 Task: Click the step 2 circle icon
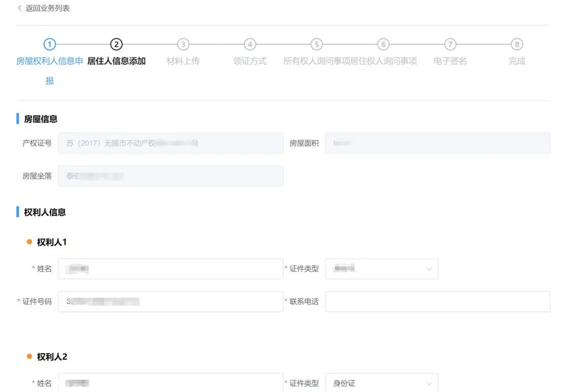coord(116,45)
